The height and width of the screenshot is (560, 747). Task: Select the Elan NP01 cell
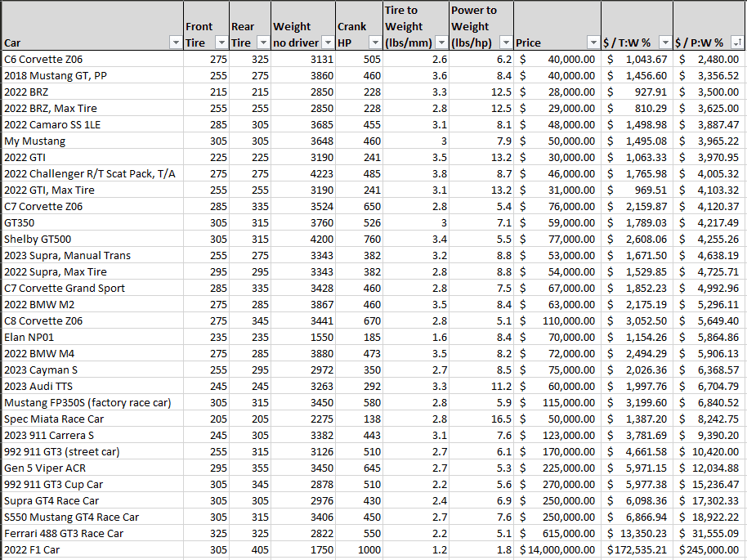[92, 338]
